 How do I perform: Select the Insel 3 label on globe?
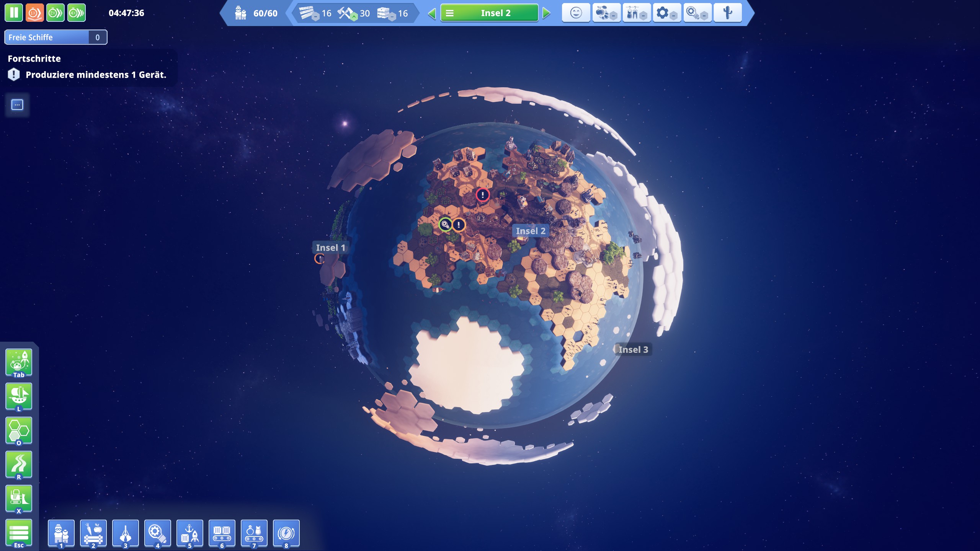(x=633, y=349)
